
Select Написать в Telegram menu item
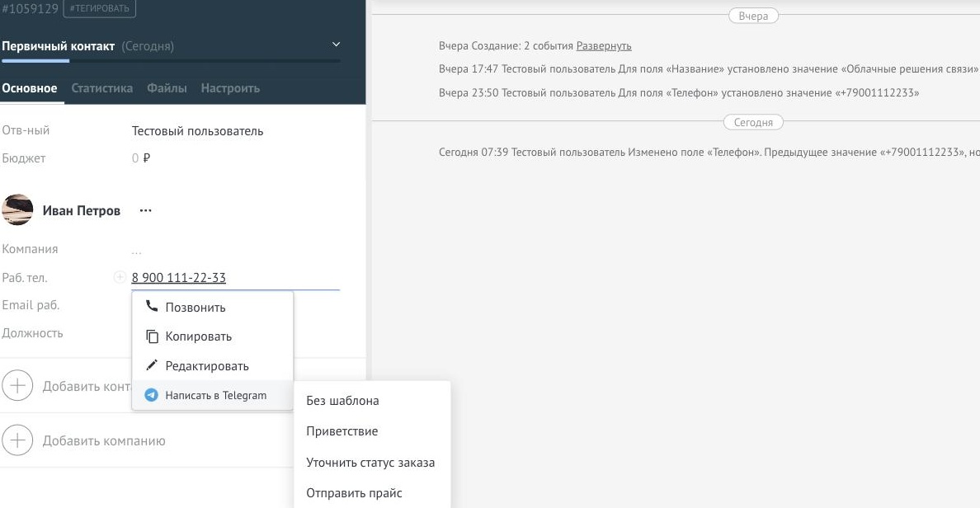click(x=213, y=395)
